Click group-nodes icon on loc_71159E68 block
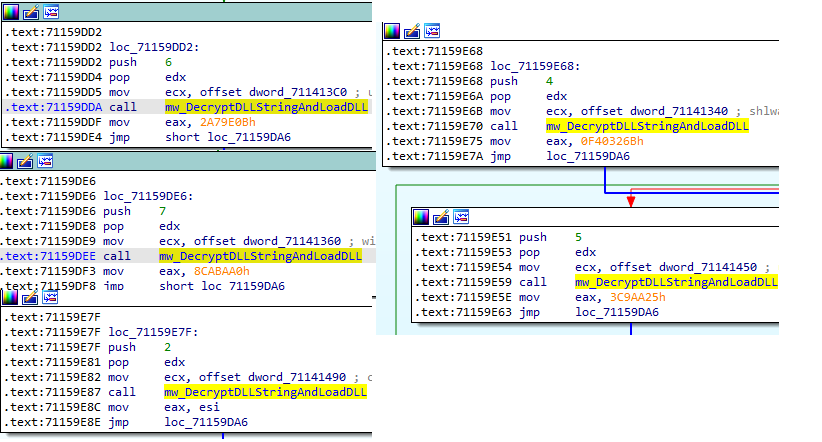The width and height of the screenshot is (822, 442). [x=432, y=31]
